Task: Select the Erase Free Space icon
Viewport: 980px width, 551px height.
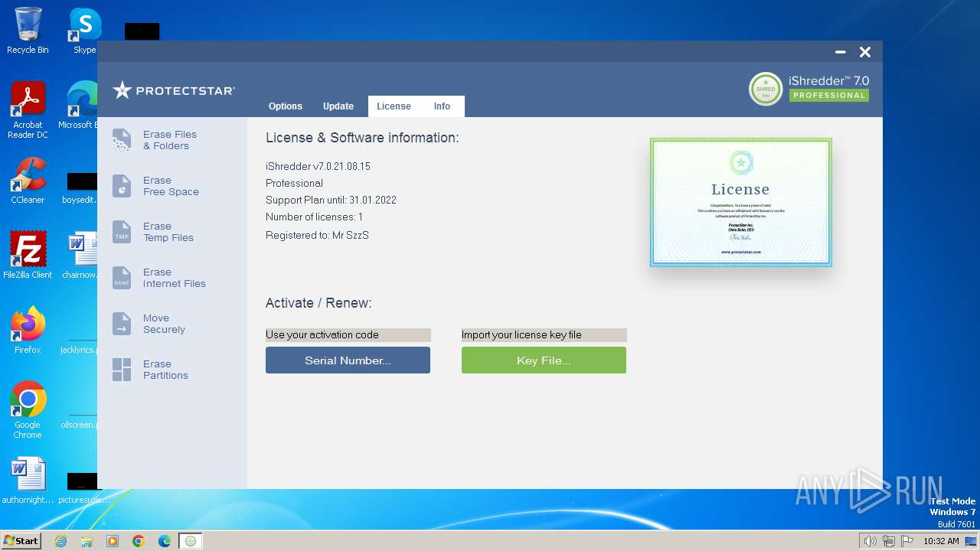Action: (122, 186)
